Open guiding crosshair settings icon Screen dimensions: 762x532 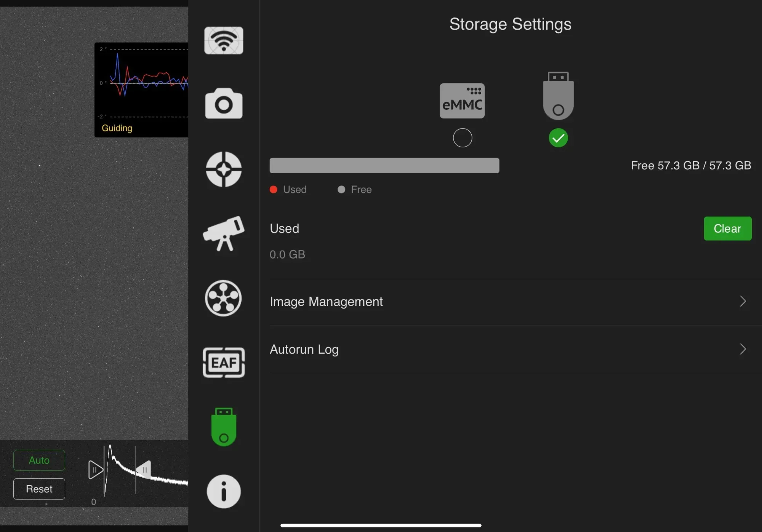pos(224,169)
